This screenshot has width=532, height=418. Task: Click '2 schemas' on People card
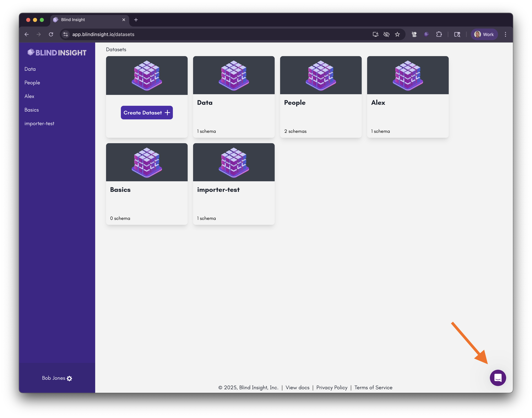point(295,131)
